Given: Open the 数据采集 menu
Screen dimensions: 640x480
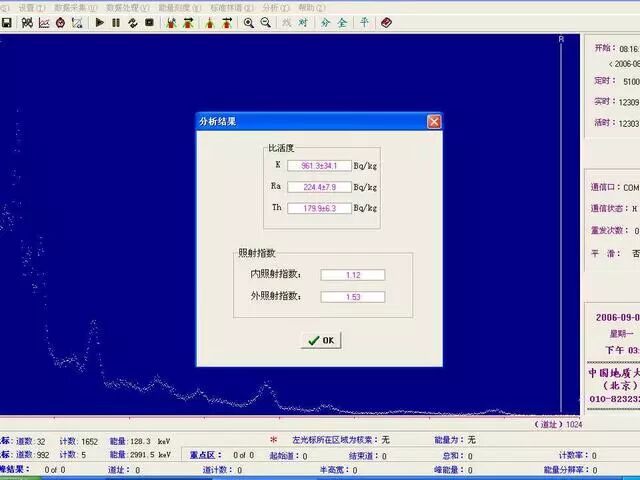Looking at the screenshot, I should click(x=76, y=8).
